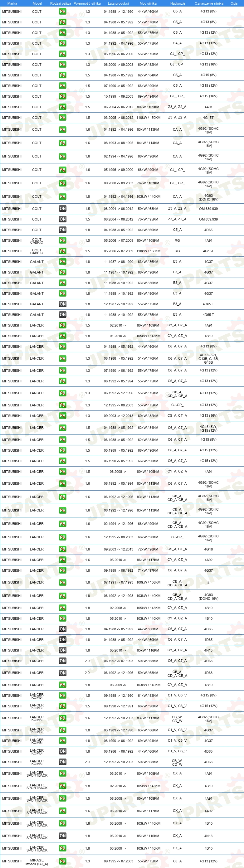Click petrol icon in LANCER 01.2010 row

(x=62, y=336)
